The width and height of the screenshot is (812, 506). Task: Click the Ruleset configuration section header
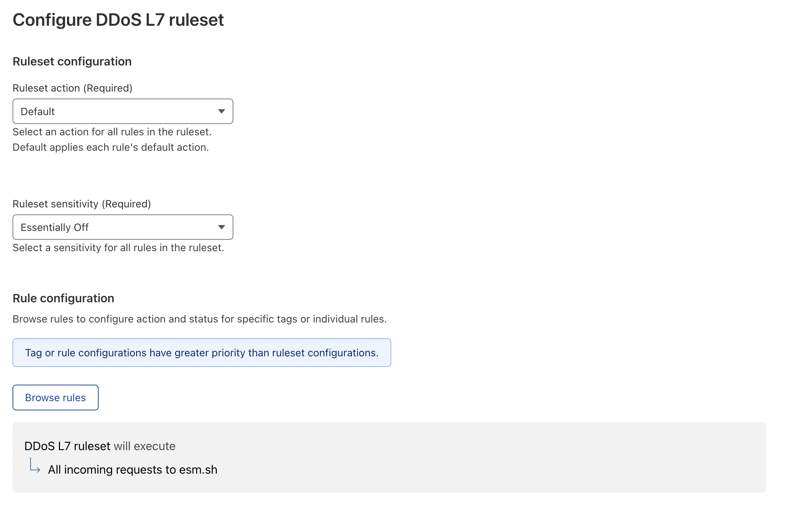[x=72, y=61]
